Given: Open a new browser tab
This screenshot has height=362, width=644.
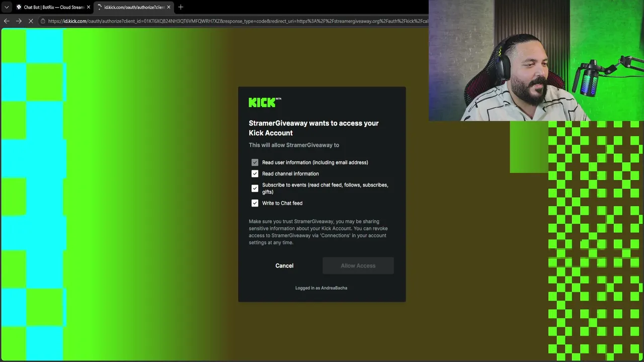Looking at the screenshot, I should pos(181,7).
